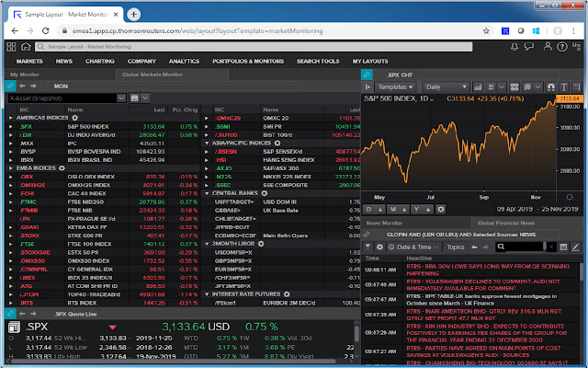Screen dimensions: 588x368
Task: Click the chart compare layout icon
Action: point(514,87)
